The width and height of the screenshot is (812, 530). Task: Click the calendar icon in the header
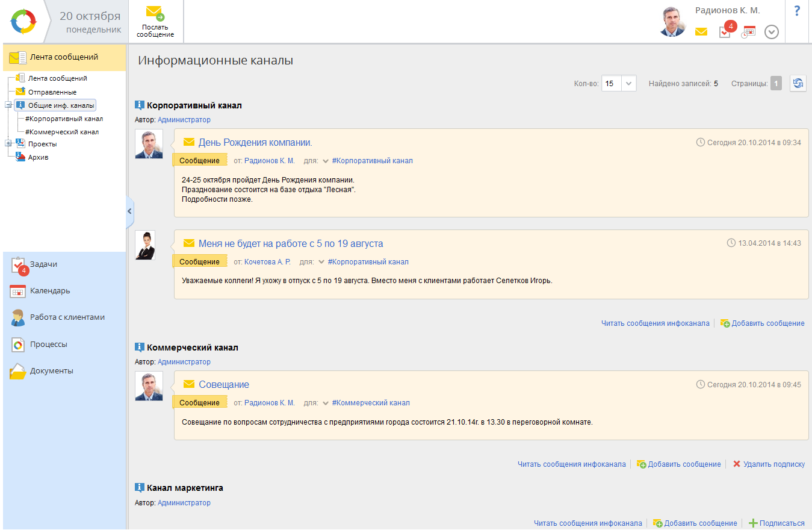pos(748,32)
